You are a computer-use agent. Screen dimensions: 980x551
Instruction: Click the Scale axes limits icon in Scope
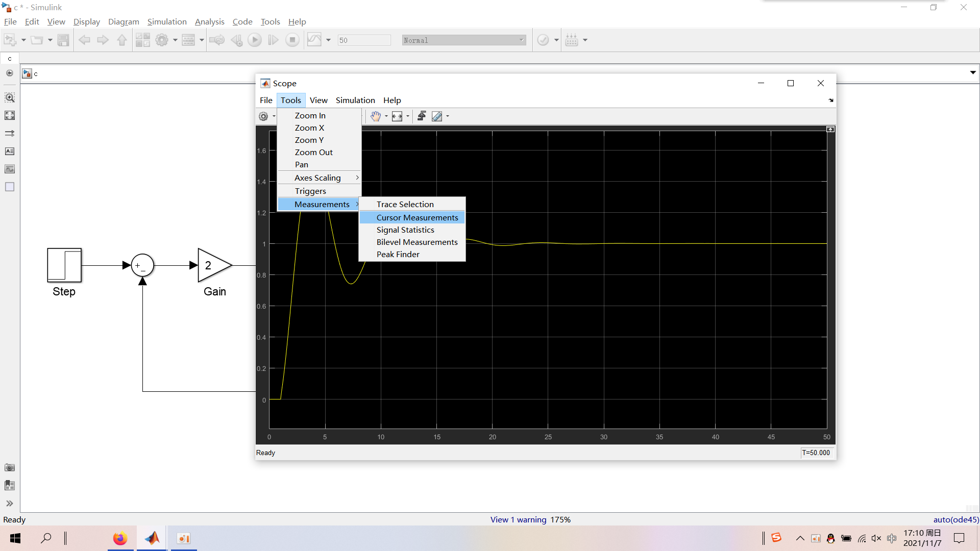[397, 116]
